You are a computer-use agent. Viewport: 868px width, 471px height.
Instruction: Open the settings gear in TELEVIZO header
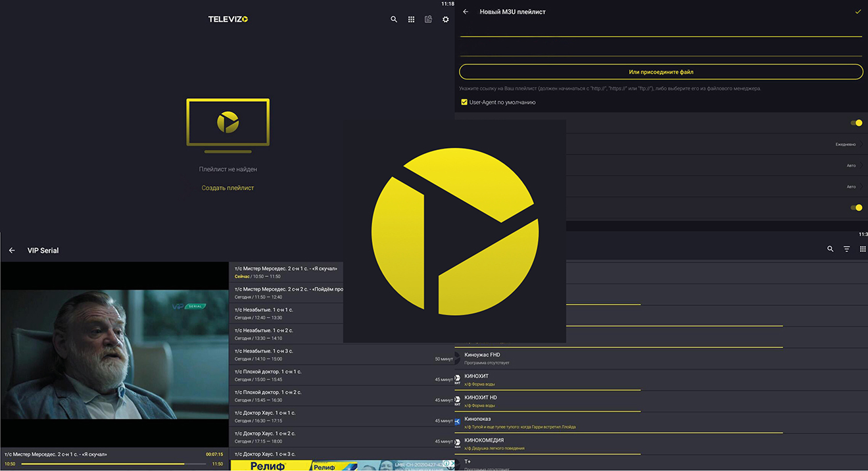[x=446, y=20]
